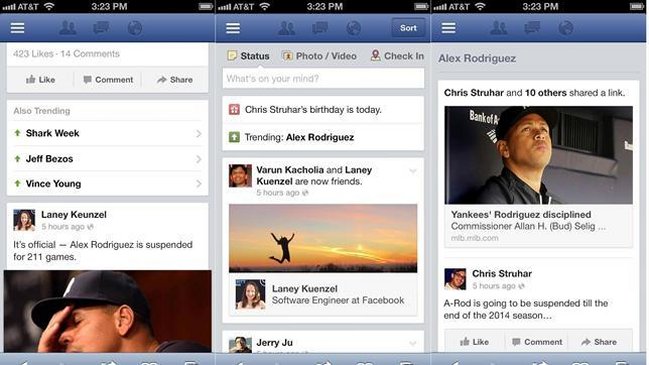Open Varun Kacholia's profile picture
Screen dimensions: 649x365
(240, 175)
